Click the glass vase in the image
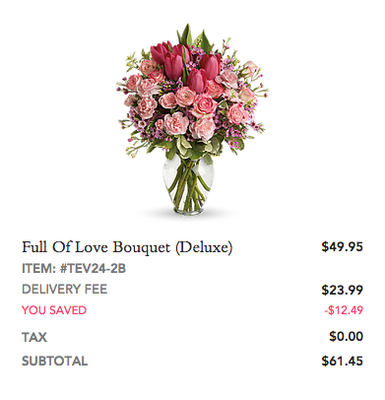Screen dimensions: 385x400 pos(189,186)
